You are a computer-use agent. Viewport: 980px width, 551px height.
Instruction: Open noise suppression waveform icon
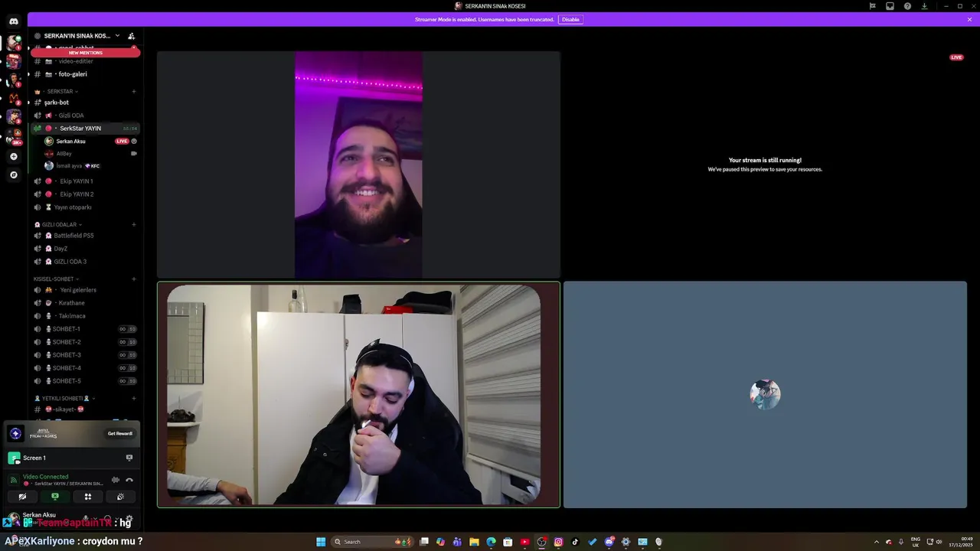coord(116,480)
